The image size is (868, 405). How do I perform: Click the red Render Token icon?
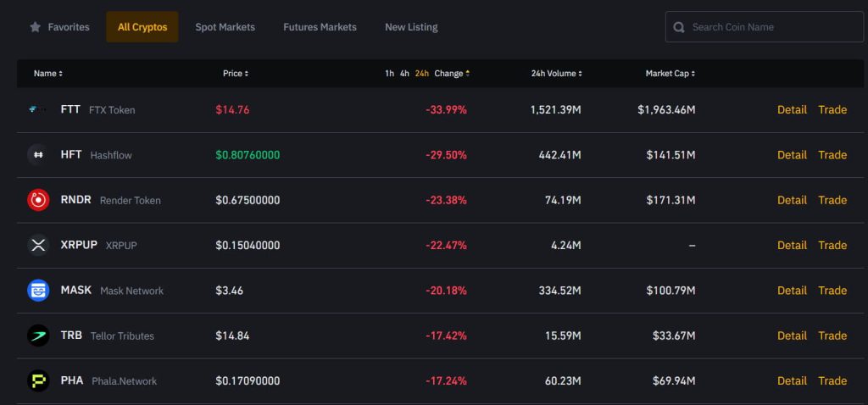point(38,200)
